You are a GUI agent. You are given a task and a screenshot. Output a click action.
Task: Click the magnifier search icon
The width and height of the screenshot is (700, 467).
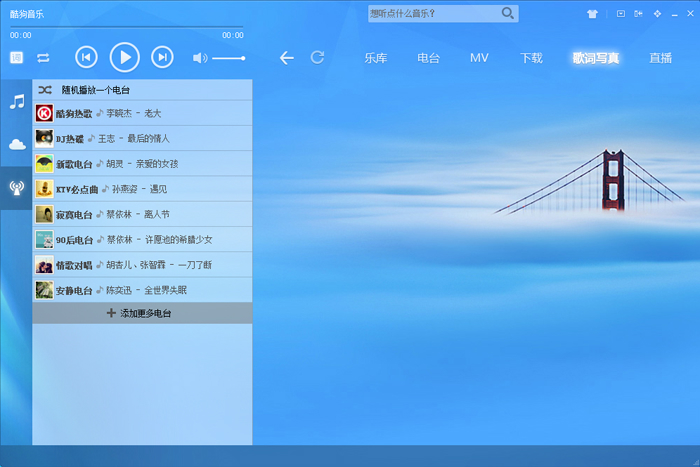508,13
